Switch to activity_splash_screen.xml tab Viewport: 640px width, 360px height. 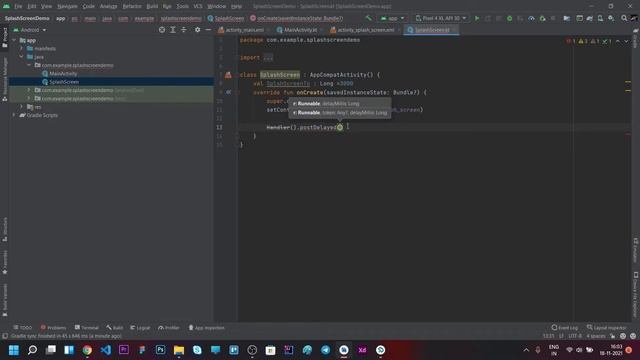point(365,30)
